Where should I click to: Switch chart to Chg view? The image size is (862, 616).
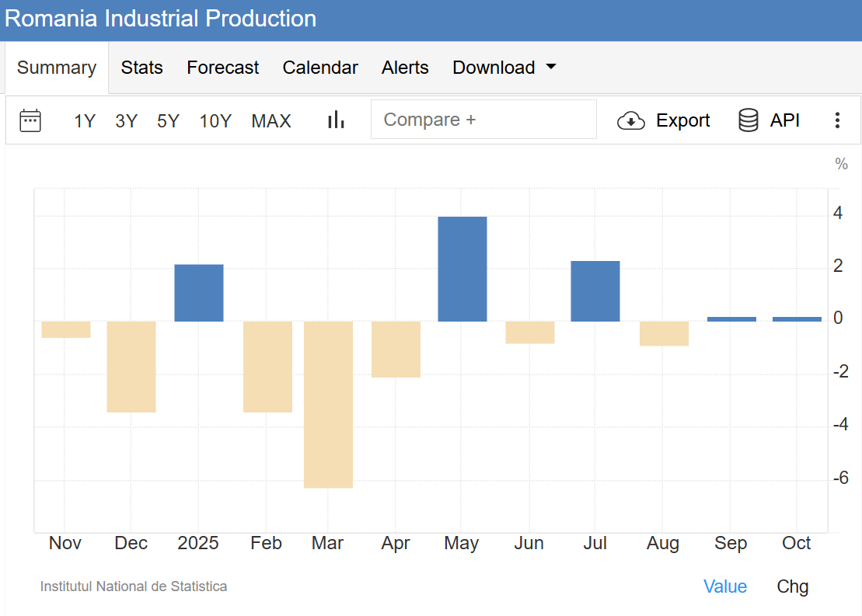pos(792,586)
